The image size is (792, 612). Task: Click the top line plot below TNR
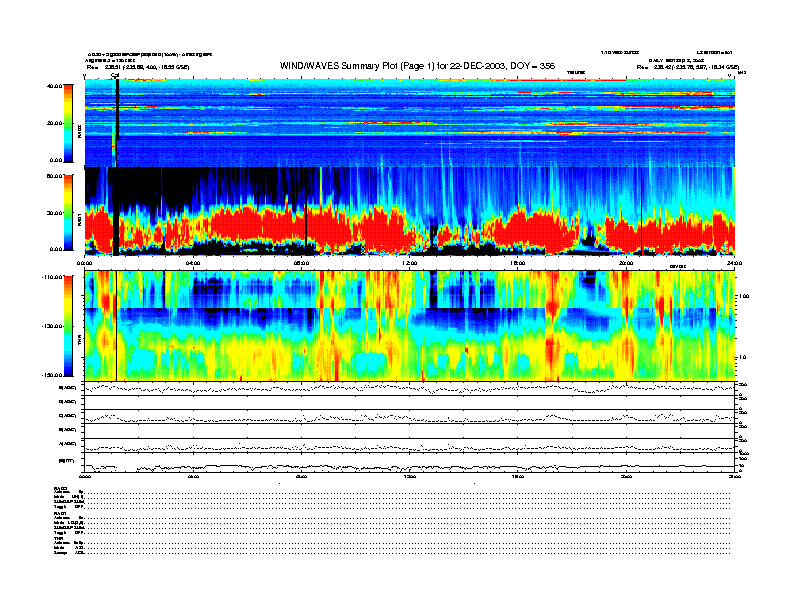pos(410,388)
